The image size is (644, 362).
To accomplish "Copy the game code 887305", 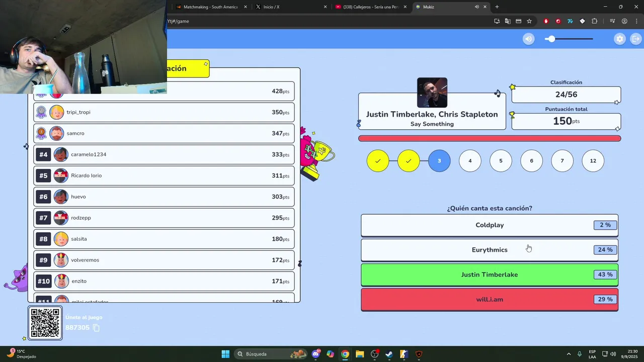I will click(96, 328).
